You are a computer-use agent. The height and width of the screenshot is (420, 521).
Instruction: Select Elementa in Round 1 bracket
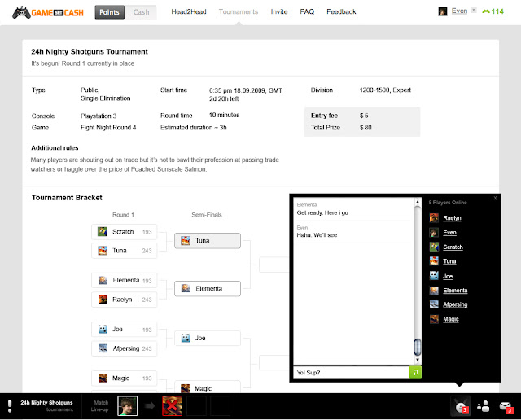(125, 281)
